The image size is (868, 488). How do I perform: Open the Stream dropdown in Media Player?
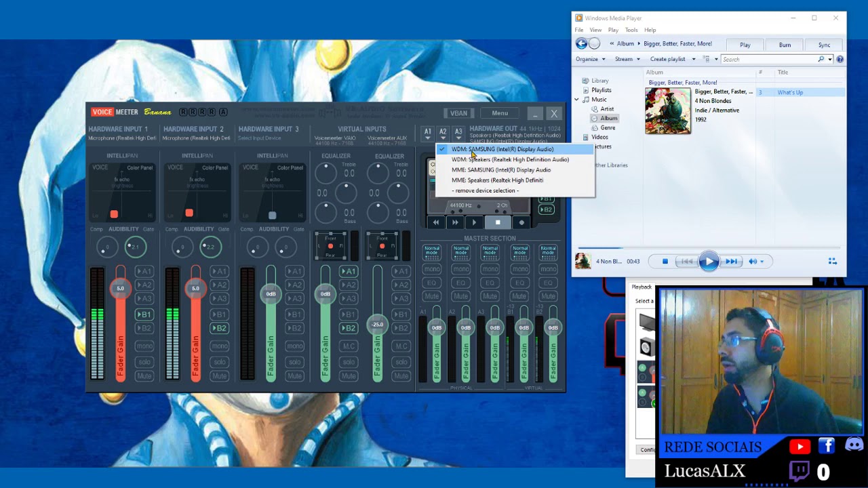[627, 59]
